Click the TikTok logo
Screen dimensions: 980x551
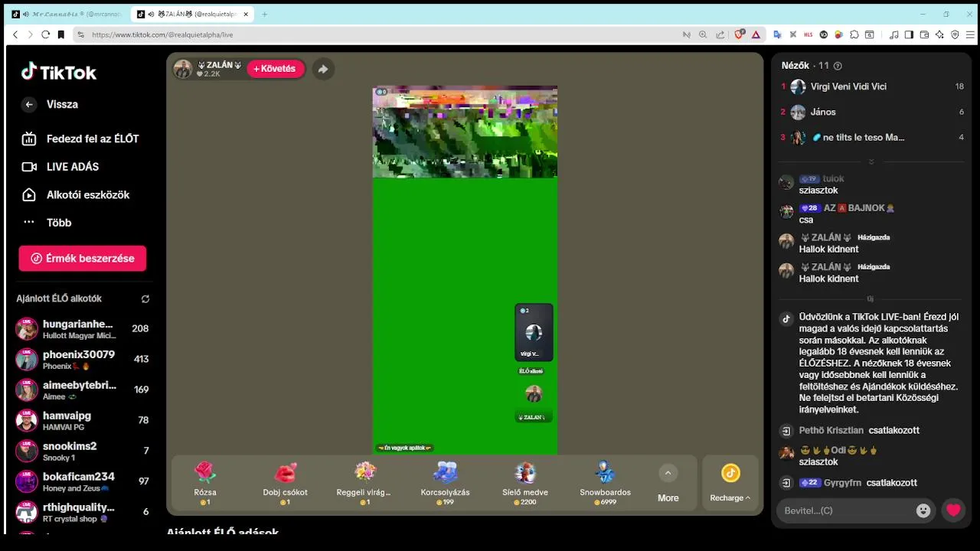point(59,72)
